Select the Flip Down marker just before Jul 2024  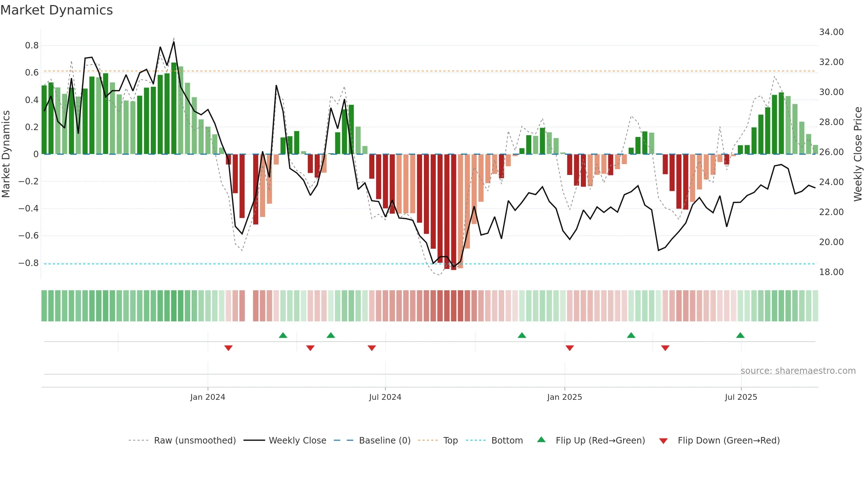[372, 348]
